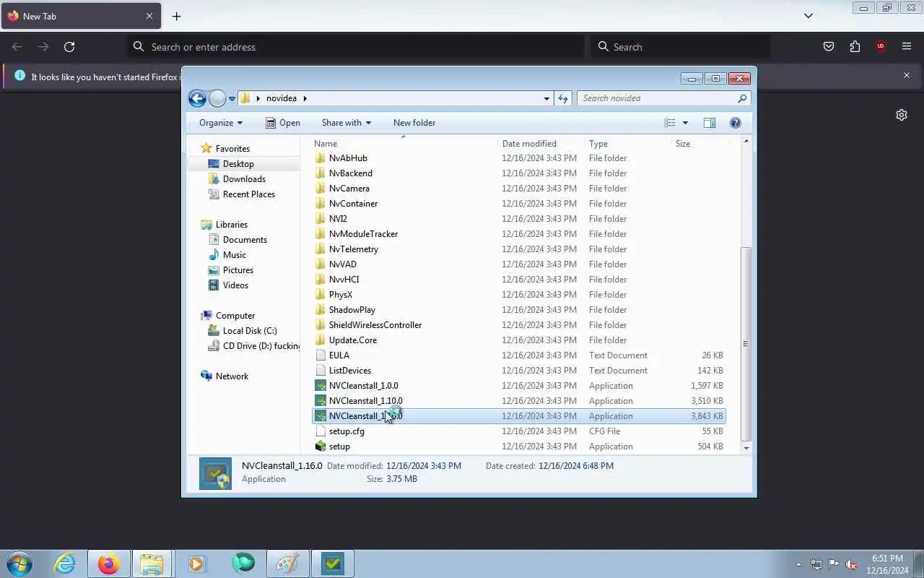Close the New Tab tab

[x=149, y=16]
